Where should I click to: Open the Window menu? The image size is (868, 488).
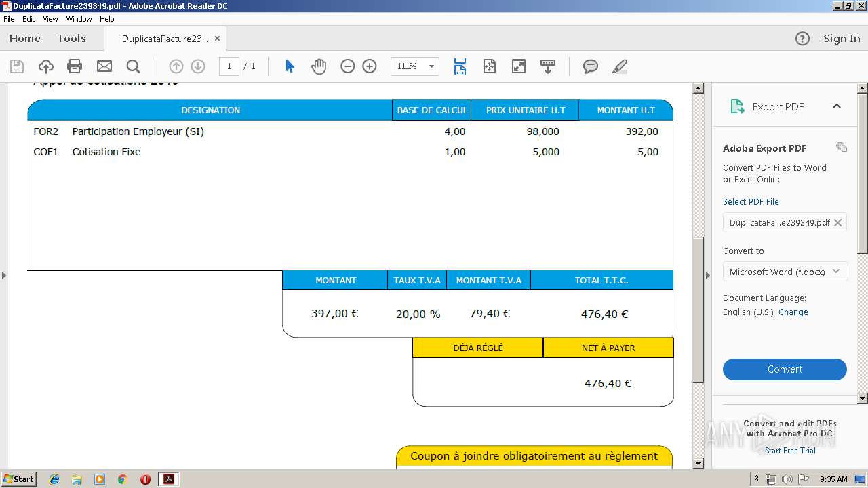pos(79,19)
